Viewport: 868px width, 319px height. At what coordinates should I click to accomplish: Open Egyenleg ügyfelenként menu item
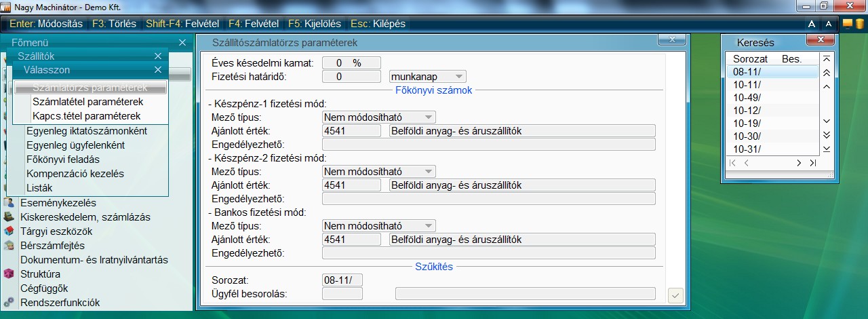click(x=75, y=145)
